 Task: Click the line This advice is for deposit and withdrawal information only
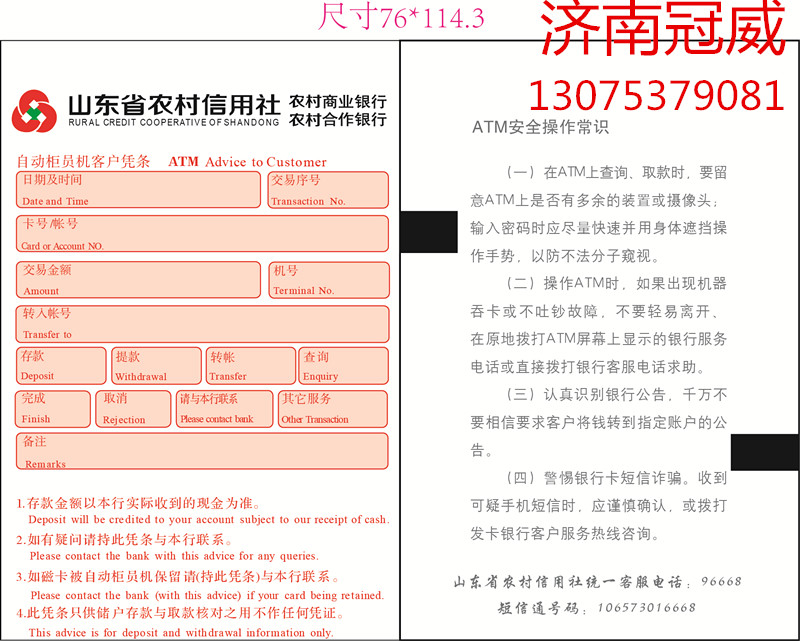(x=181, y=633)
